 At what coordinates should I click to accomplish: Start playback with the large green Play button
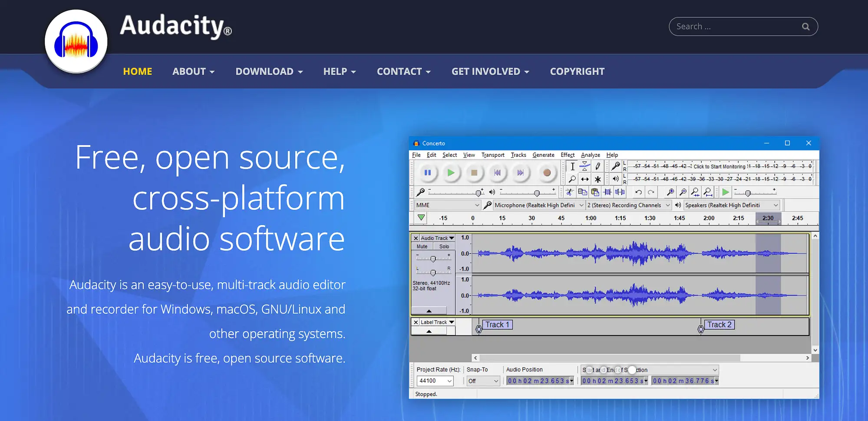click(451, 173)
